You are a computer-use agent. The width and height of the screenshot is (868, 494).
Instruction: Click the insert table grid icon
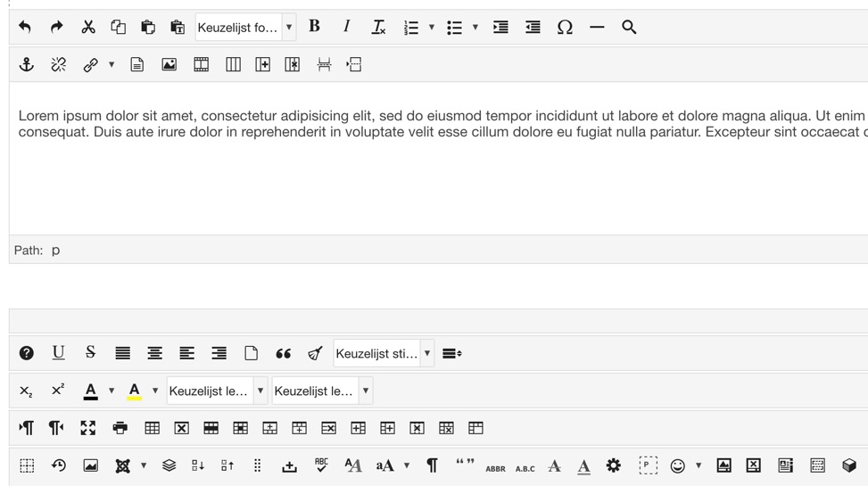click(x=152, y=428)
